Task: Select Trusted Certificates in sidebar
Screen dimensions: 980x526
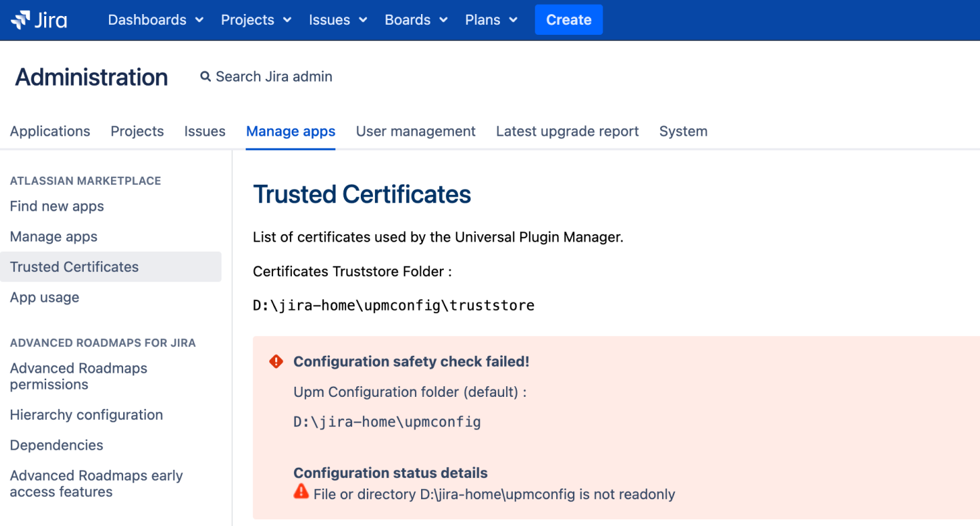Action: [x=110, y=266]
